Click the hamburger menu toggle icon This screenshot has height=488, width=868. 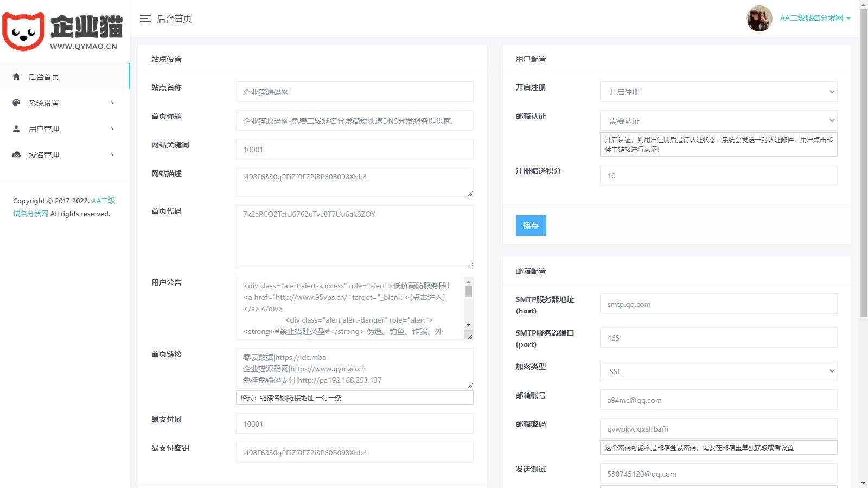(145, 18)
